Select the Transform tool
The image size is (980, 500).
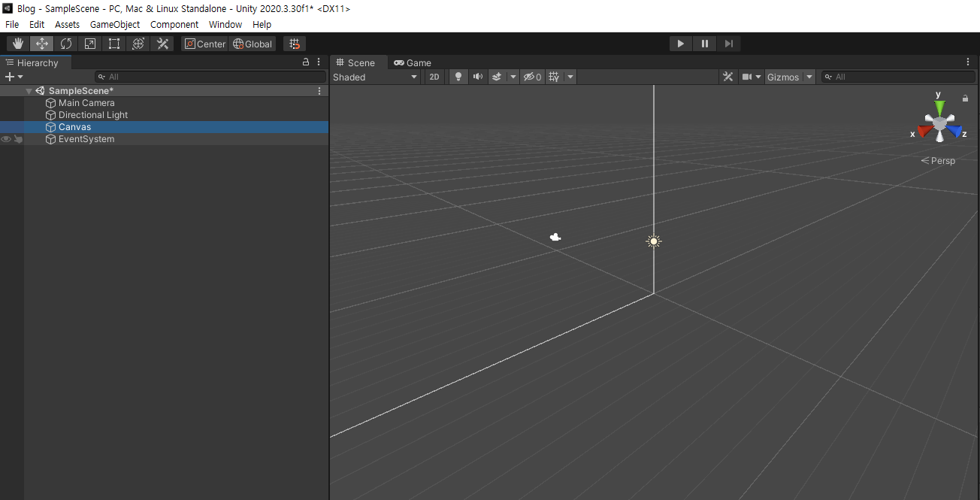pos(138,44)
